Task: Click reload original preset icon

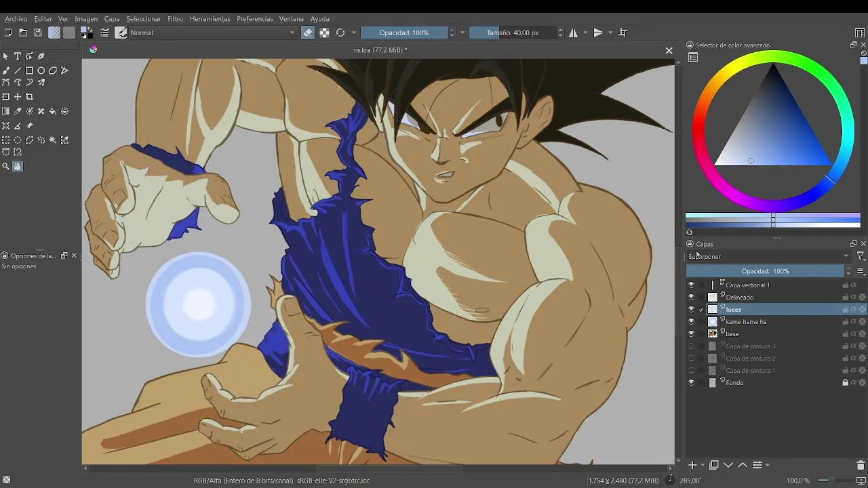Action: (x=340, y=33)
